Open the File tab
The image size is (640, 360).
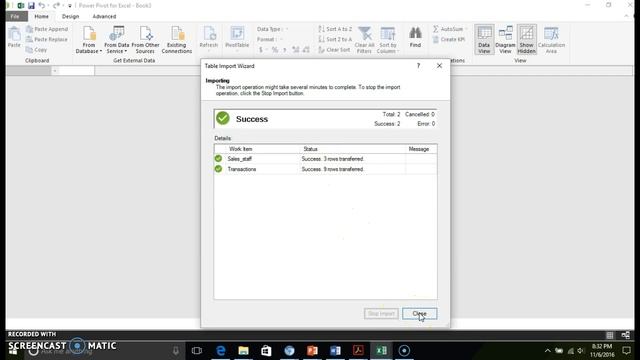coord(15,17)
